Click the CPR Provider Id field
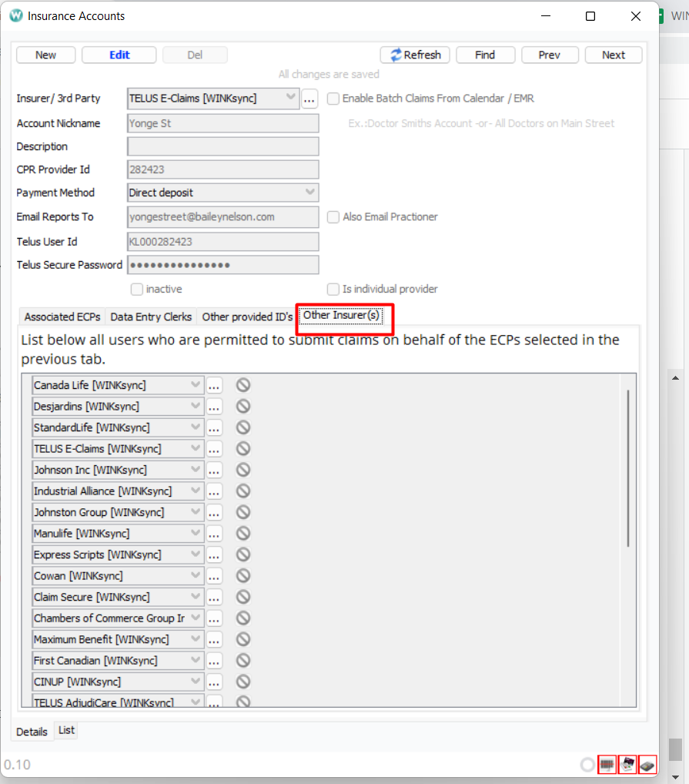The height and width of the screenshot is (784, 689). 222,169
